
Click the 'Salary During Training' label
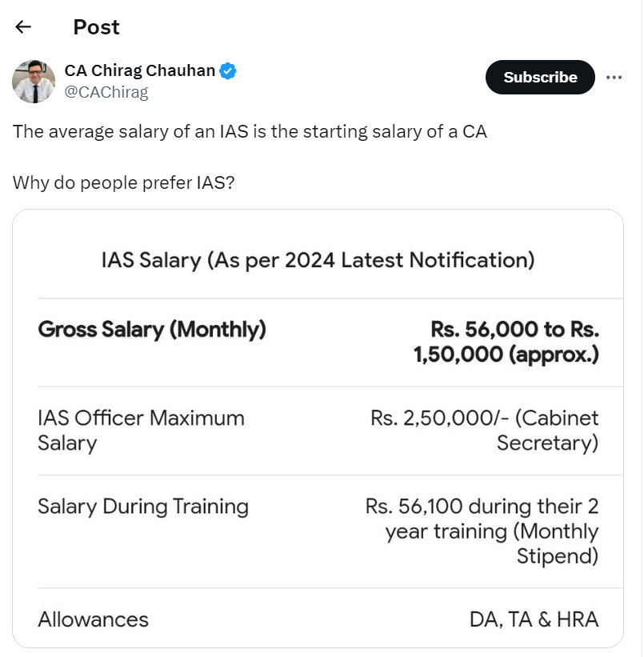pyautogui.click(x=143, y=507)
